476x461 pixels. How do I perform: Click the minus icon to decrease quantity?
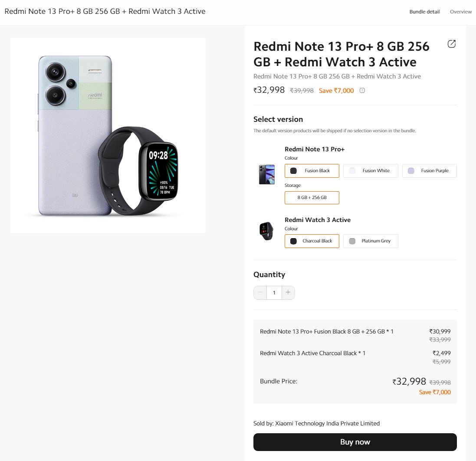(x=260, y=293)
